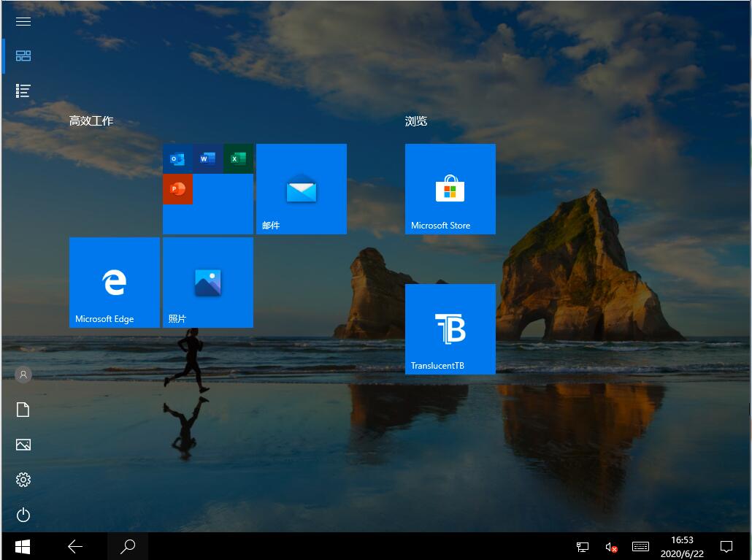Toggle the touch keyboard tray icon
The height and width of the screenshot is (560, 752).
point(640,546)
